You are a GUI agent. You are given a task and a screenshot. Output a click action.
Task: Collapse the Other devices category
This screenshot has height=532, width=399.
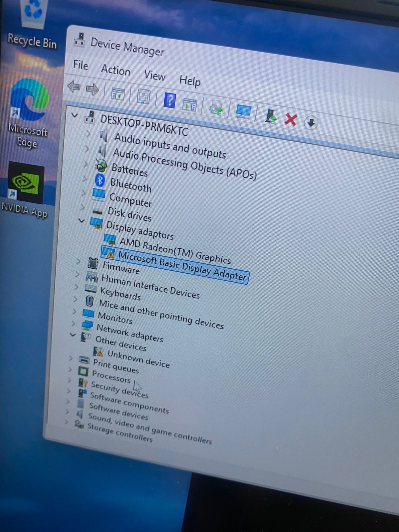[73, 334]
